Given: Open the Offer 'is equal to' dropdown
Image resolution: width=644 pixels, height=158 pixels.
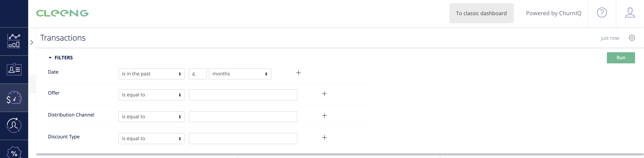Looking at the screenshot, I should pos(152,95).
